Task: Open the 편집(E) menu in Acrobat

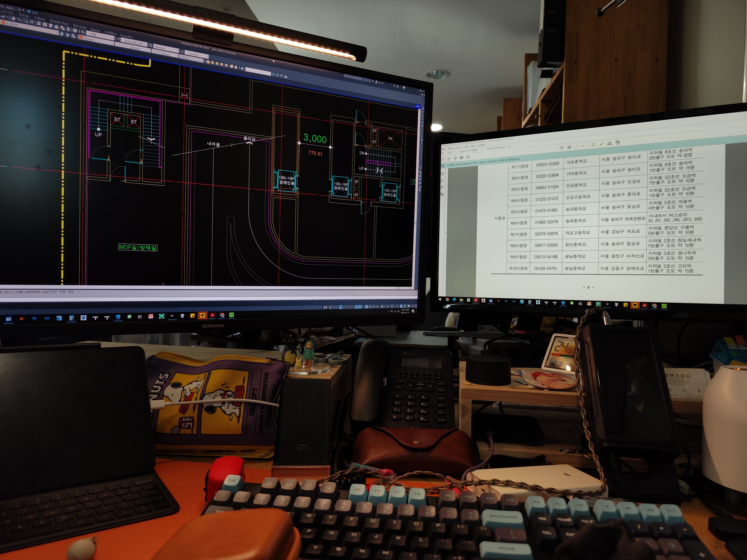Action: [x=451, y=149]
